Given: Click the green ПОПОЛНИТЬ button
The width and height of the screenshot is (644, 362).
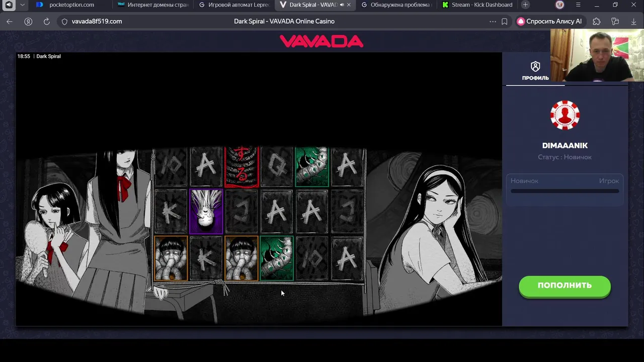Looking at the screenshot, I should coord(565,286).
